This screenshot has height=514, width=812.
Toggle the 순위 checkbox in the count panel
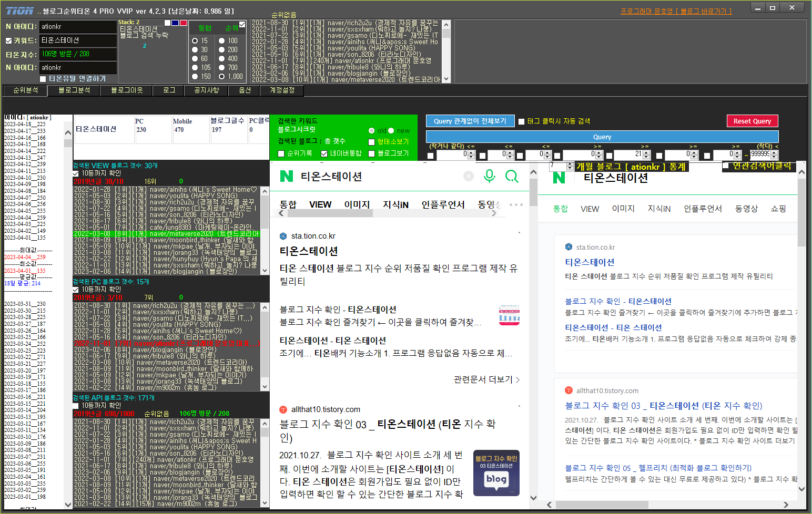(x=242, y=24)
